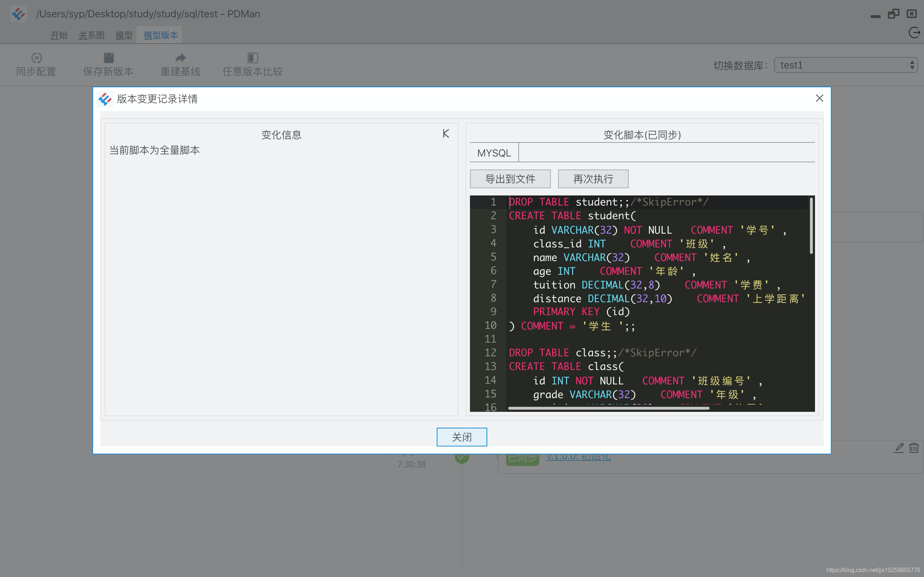Click the PDMan logo in the dialog header

click(106, 99)
